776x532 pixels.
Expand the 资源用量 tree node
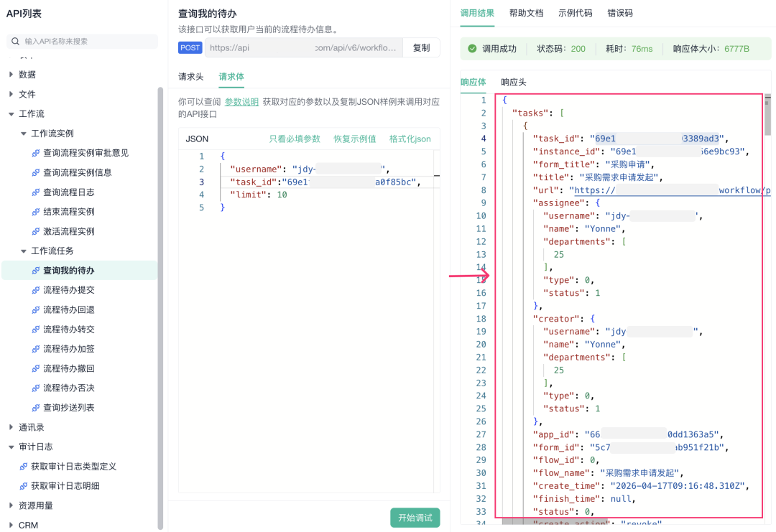tap(11, 505)
